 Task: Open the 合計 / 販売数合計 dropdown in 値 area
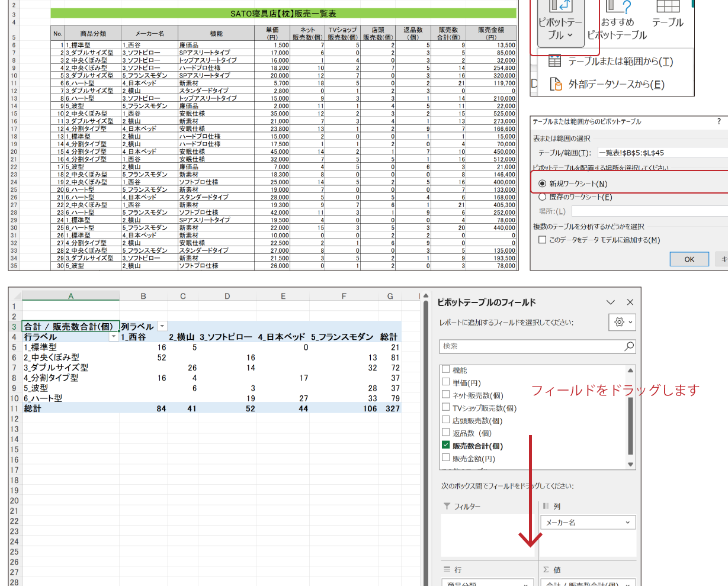628,585
